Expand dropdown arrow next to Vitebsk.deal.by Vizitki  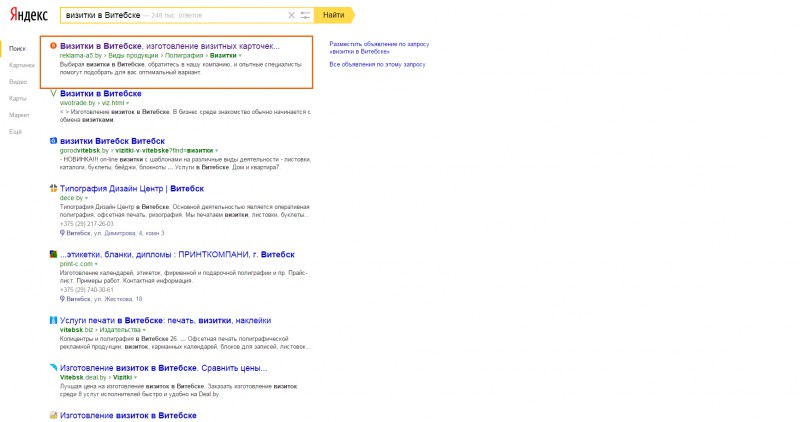tap(136, 378)
